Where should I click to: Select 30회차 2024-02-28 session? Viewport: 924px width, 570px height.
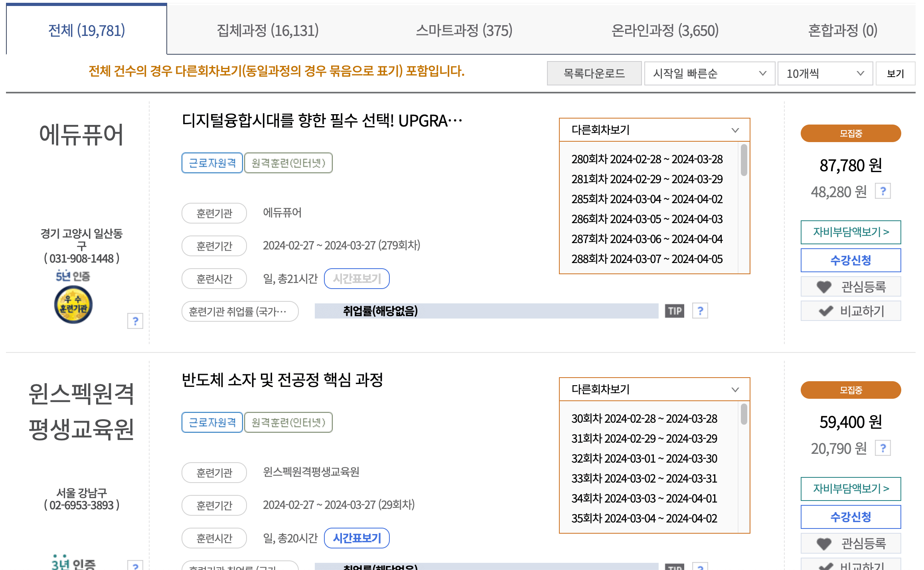coord(644,419)
